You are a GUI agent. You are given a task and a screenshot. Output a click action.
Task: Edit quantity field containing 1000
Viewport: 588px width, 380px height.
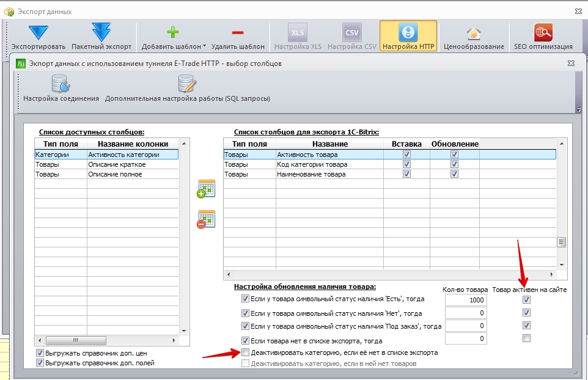click(466, 300)
